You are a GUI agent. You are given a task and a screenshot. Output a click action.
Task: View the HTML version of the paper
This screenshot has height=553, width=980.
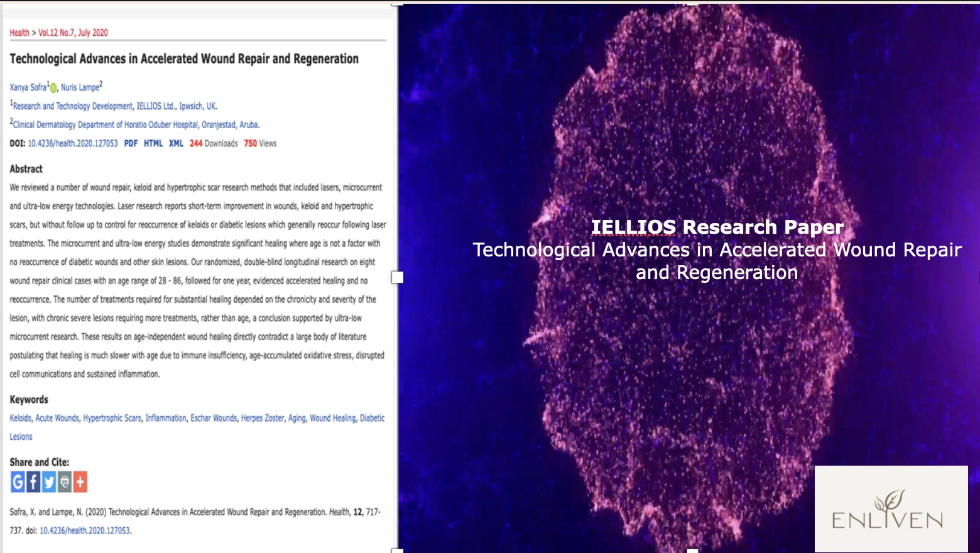coord(153,143)
